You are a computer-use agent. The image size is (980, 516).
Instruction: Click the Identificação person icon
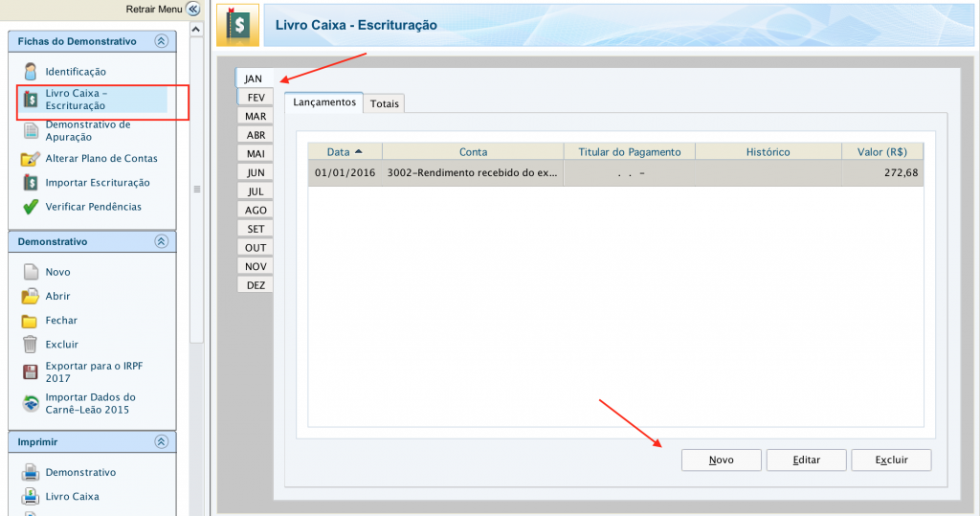coord(31,72)
